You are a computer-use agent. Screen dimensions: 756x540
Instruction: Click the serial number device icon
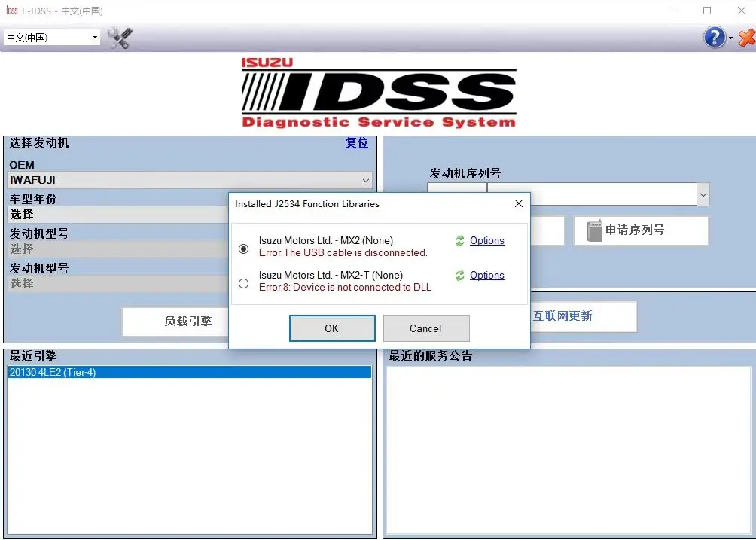point(594,230)
